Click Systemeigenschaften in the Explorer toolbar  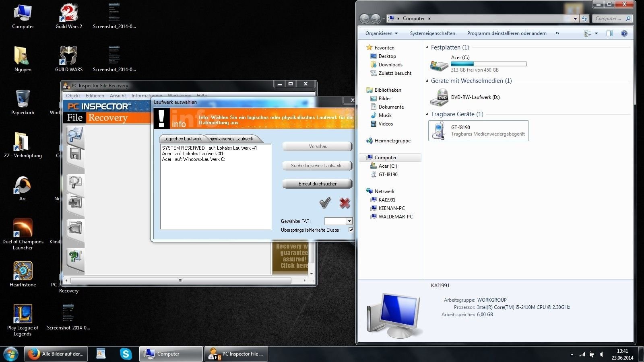(432, 33)
